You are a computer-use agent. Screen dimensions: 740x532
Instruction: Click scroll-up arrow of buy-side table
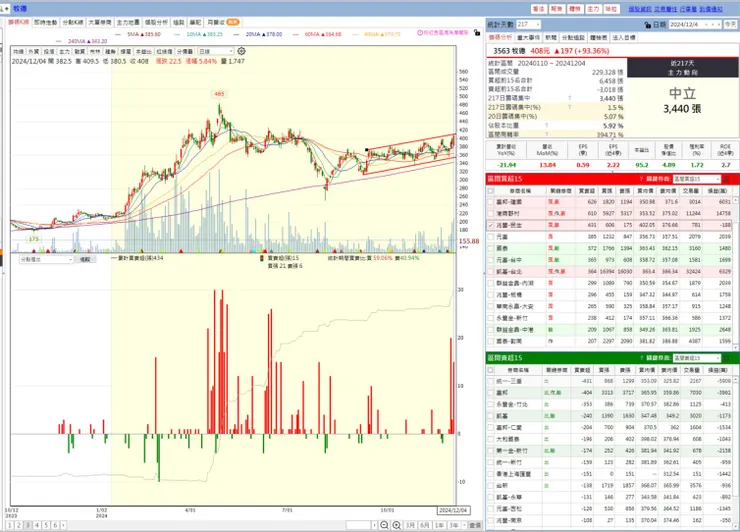[736, 201]
